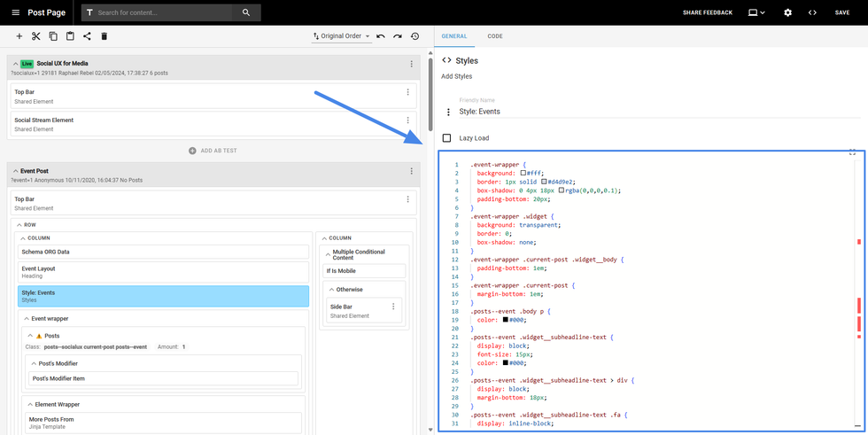Open the history clock icon
Viewport: 868px width, 435px height.
click(x=415, y=36)
